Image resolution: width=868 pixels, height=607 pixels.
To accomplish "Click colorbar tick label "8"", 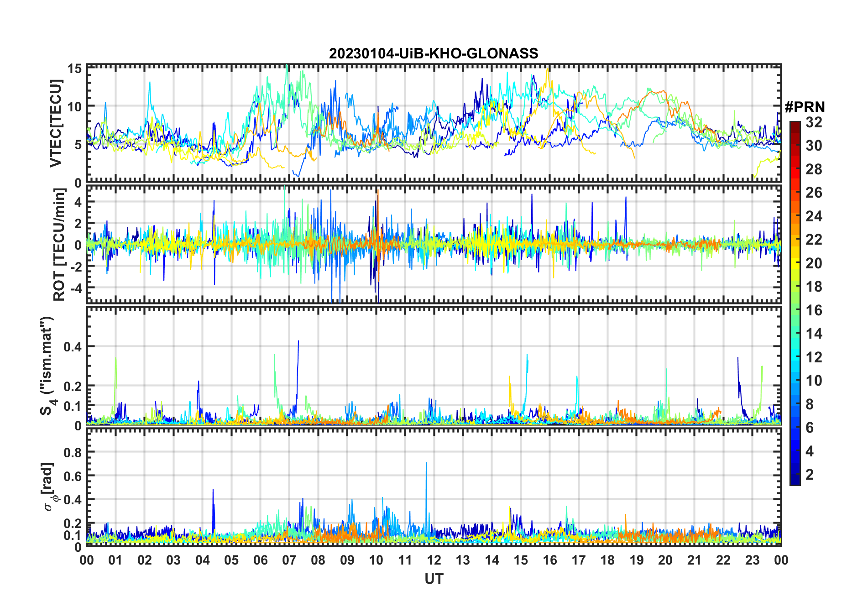I will click(x=810, y=404).
